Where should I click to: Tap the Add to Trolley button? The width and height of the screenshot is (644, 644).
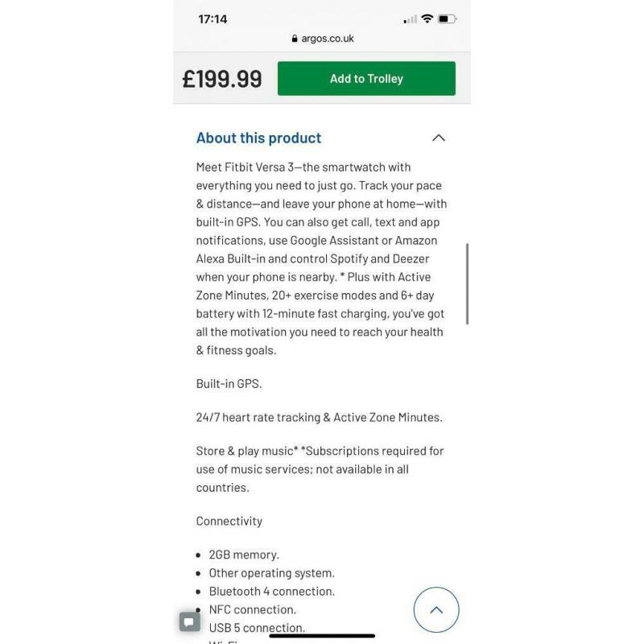click(x=366, y=78)
